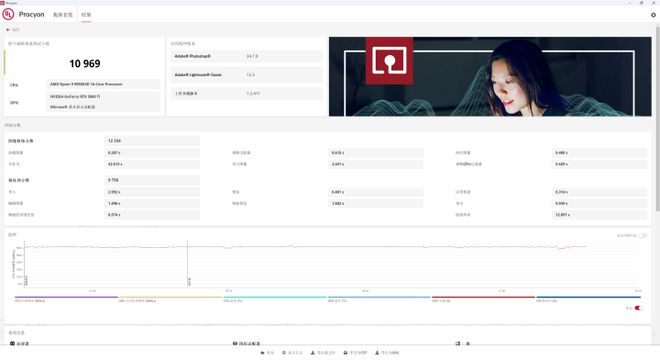
Task: Click the UL Procyon logo icon
Action: (x=8, y=14)
